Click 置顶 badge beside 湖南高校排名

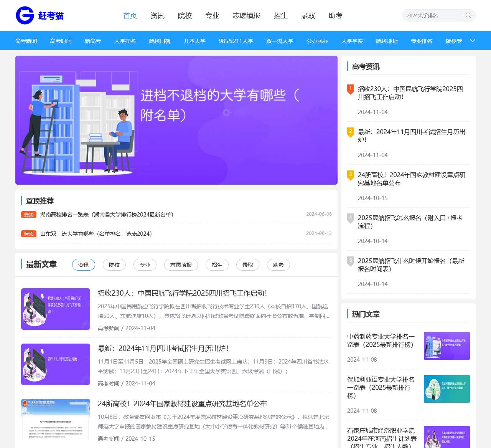pyautogui.click(x=29, y=215)
